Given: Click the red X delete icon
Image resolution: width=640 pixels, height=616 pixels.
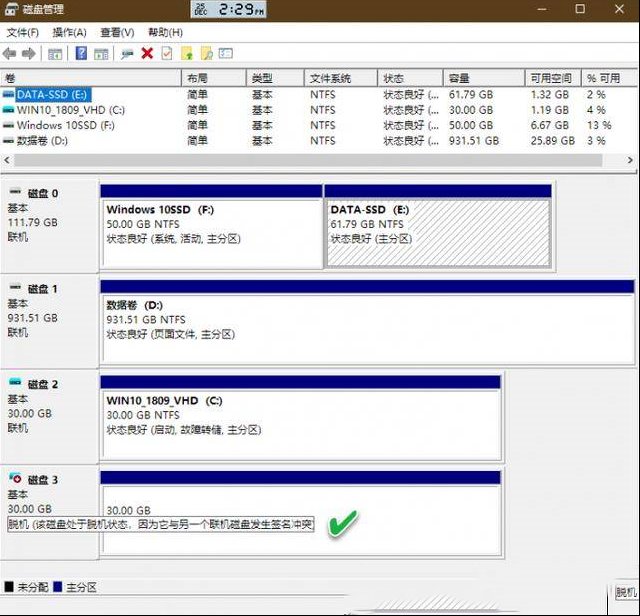Looking at the screenshot, I should [147, 53].
